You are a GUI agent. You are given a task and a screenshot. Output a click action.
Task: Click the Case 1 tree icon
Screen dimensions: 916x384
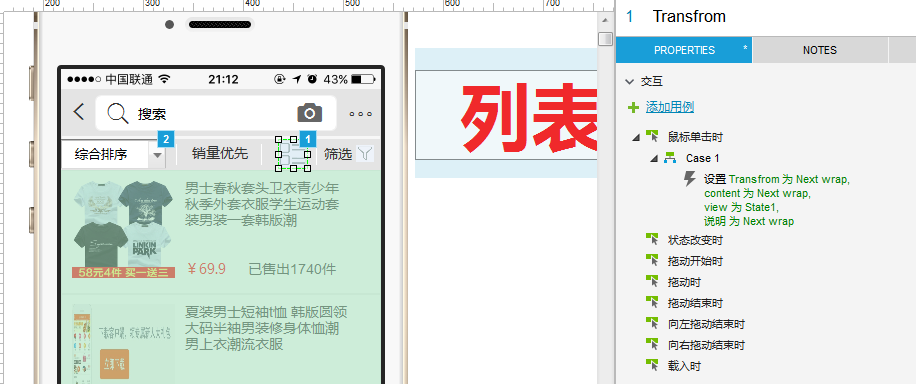pos(670,158)
